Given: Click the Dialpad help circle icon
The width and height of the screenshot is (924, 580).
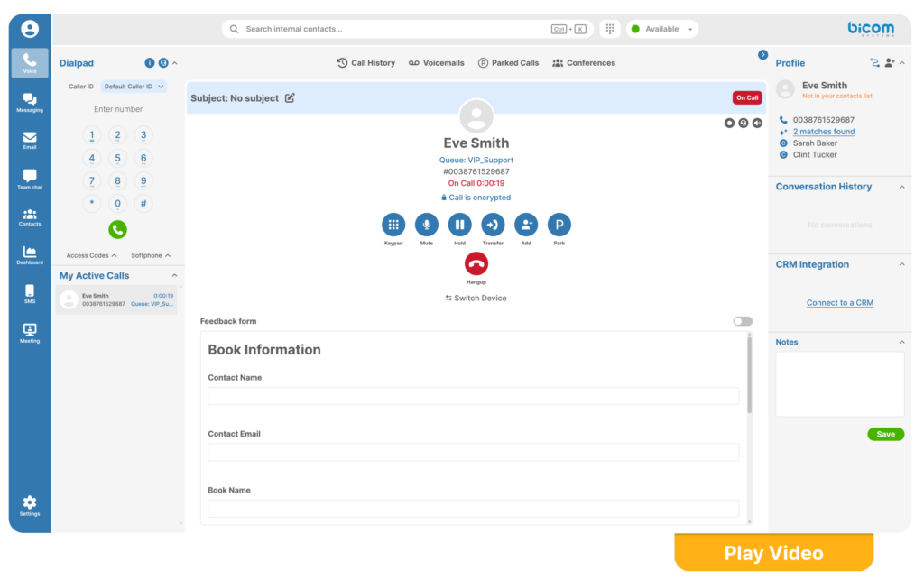Looking at the screenshot, I should coord(163,63).
